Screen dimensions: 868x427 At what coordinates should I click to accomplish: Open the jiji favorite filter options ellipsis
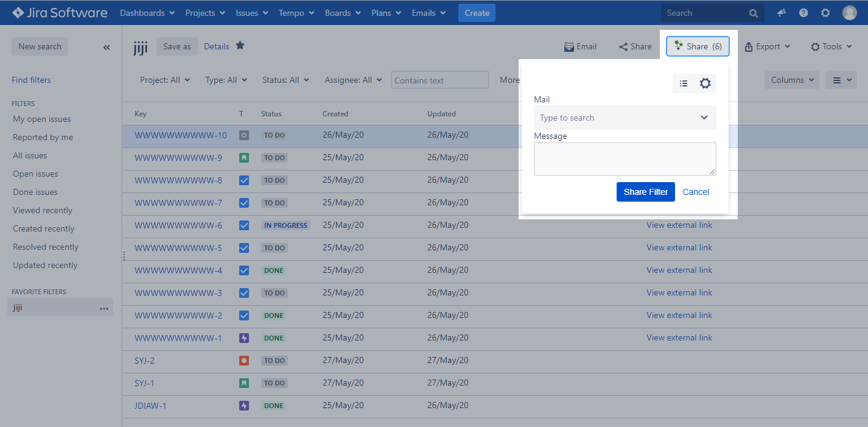[x=104, y=308]
